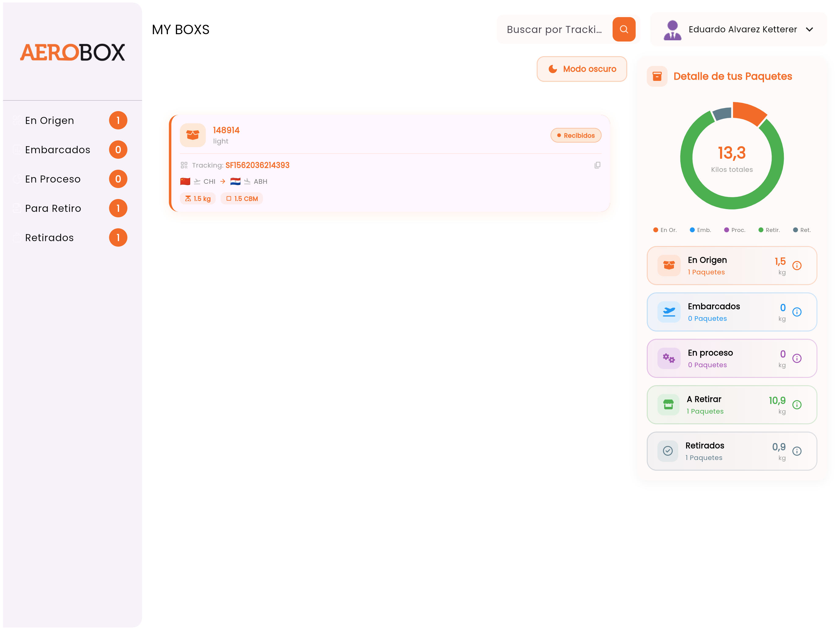Click the orange search magnifier button
Image resolution: width=840 pixels, height=630 pixels.
tap(624, 29)
